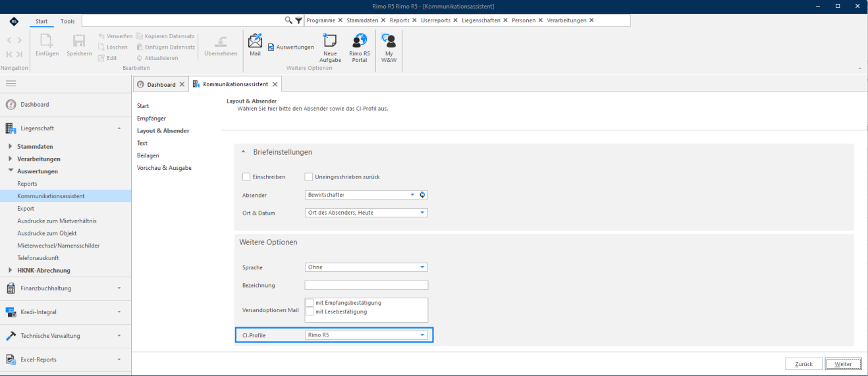Click the Kredi-Integral sidebar icon

point(11,312)
